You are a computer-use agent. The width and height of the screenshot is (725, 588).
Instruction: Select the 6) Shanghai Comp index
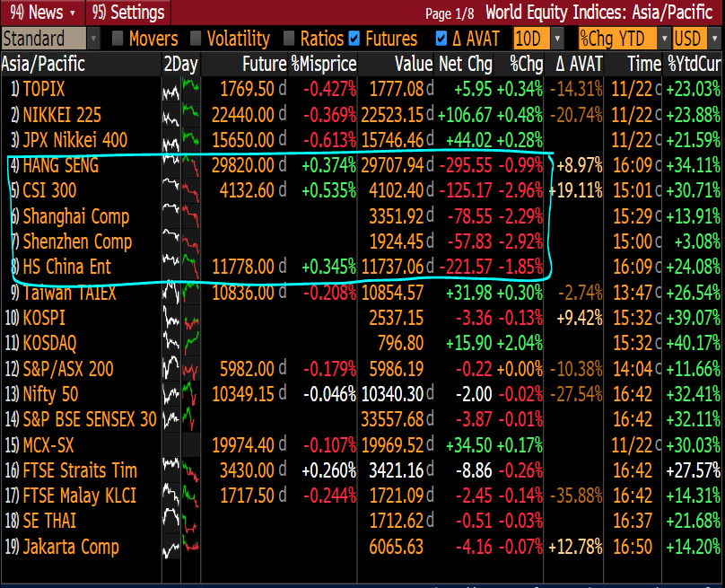pos(70,216)
